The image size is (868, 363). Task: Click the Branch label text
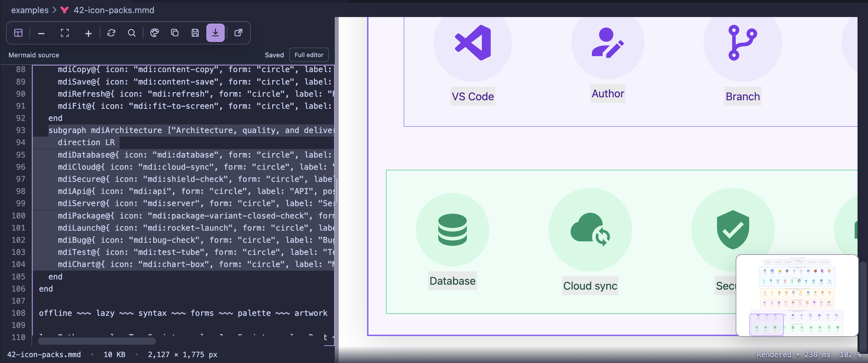pyautogui.click(x=743, y=97)
